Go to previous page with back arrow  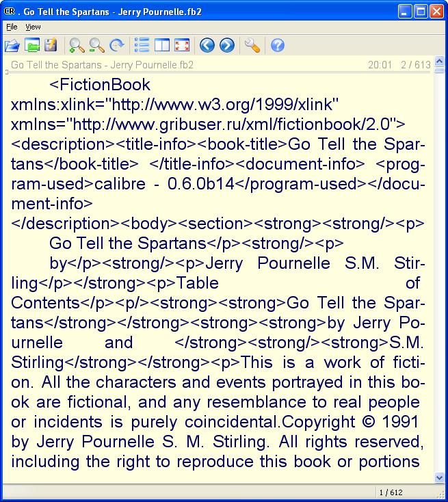pyautogui.click(x=207, y=45)
